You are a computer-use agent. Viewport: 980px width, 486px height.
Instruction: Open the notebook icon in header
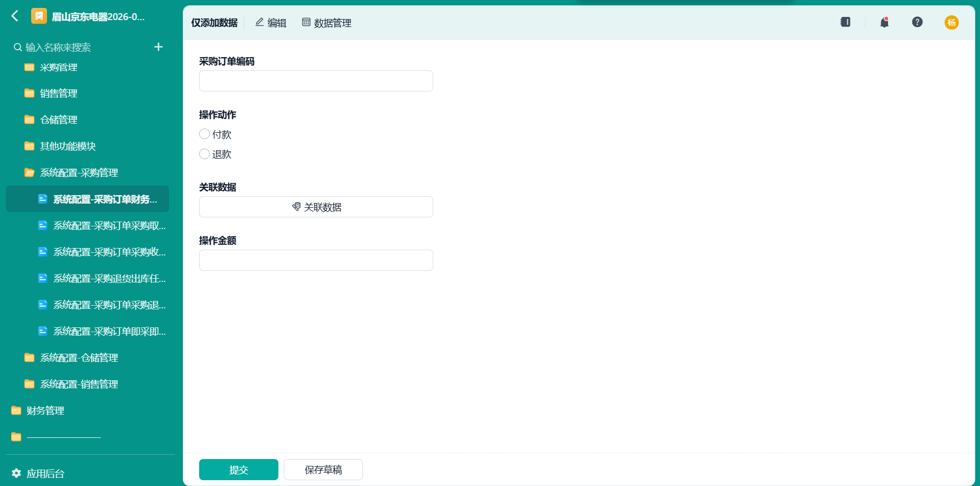(x=845, y=22)
